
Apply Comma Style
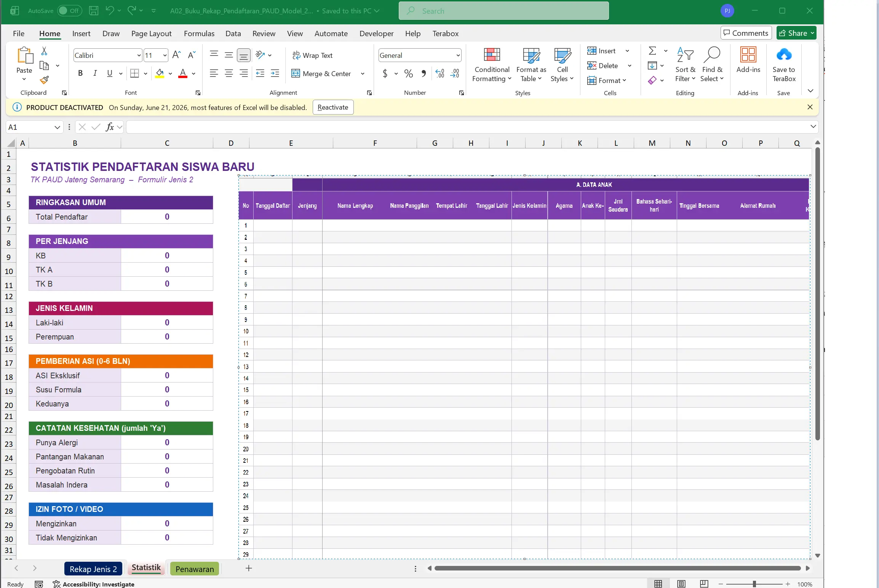(424, 73)
